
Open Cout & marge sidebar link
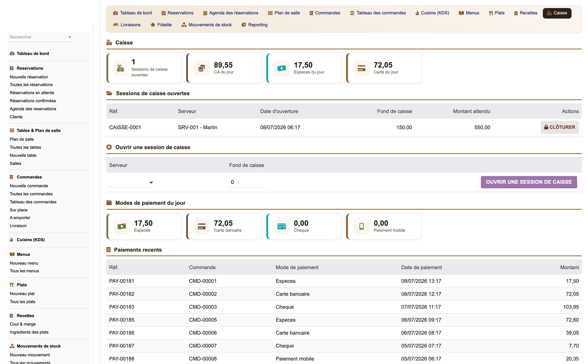click(23, 324)
